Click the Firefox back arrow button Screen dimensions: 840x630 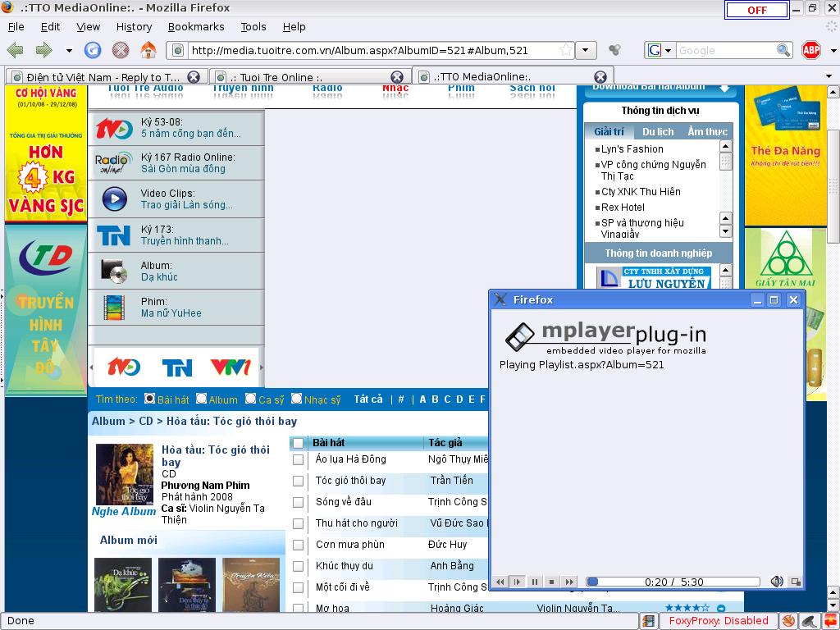click(x=16, y=50)
